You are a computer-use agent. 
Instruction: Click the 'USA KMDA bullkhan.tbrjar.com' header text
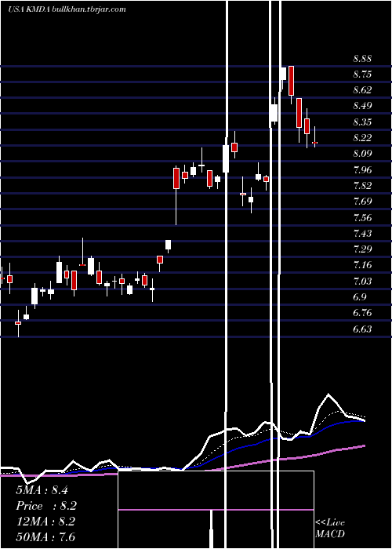click(x=67, y=9)
